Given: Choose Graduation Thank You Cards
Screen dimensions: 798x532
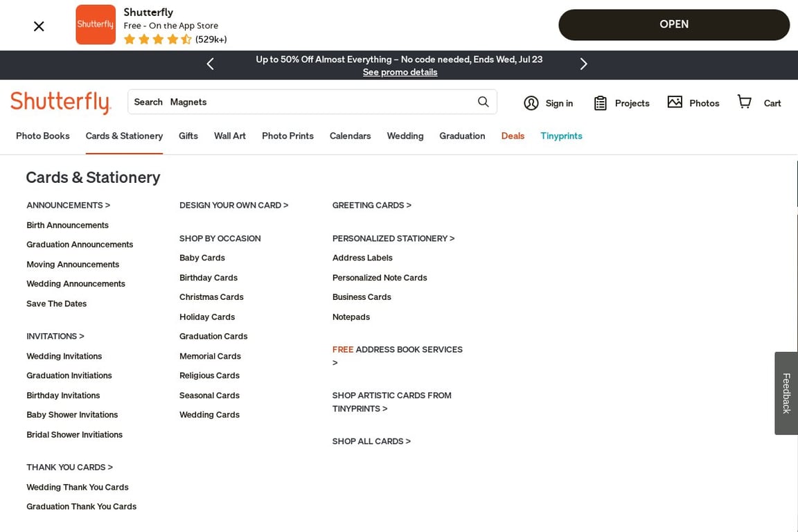Looking at the screenshot, I should 82,506.
